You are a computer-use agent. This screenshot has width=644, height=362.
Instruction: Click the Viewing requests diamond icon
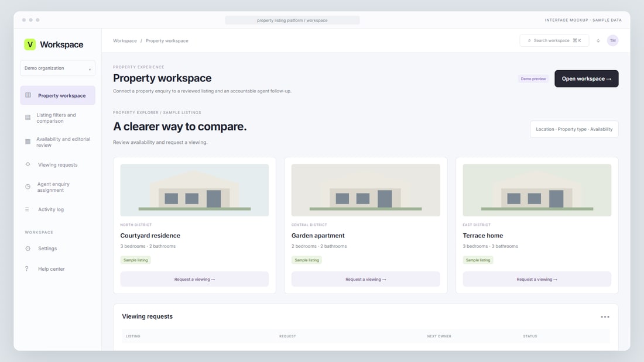point(28,164)
